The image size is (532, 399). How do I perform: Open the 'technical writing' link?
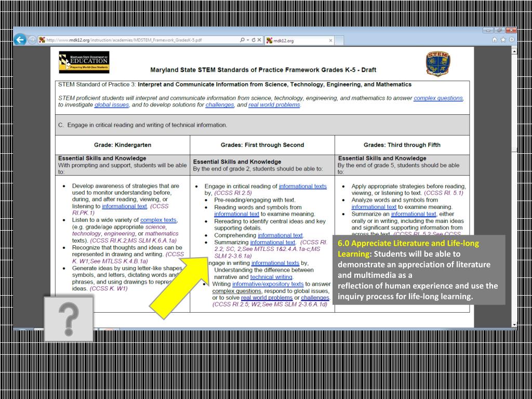pos(271,277)
